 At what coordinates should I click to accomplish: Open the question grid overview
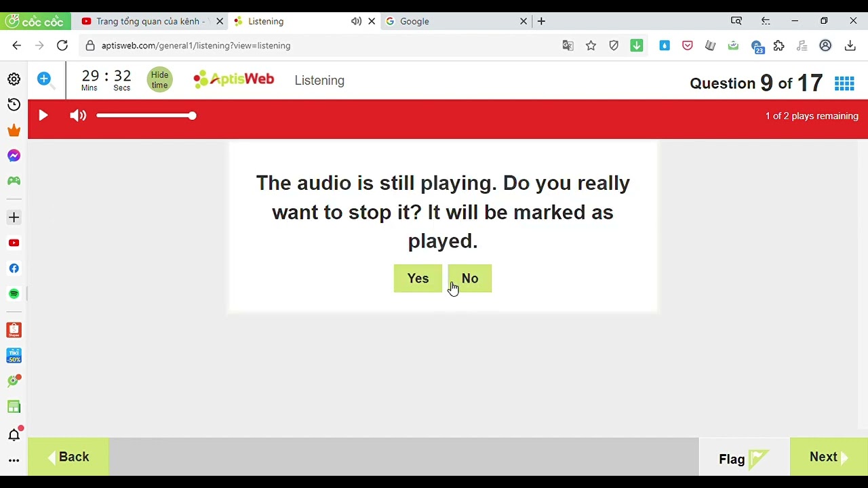pos(844,83)
